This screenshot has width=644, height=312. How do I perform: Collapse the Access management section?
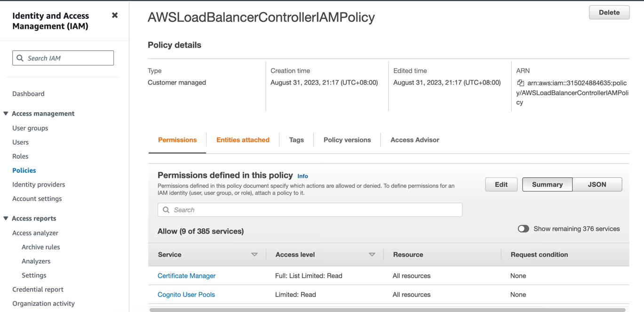pos(5,113)
